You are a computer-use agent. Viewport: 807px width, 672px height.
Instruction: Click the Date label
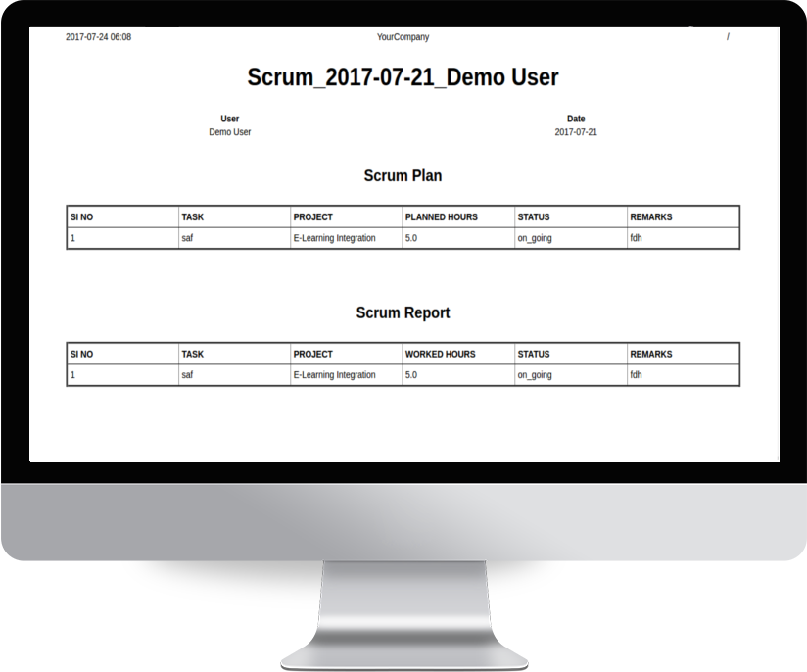576,119
